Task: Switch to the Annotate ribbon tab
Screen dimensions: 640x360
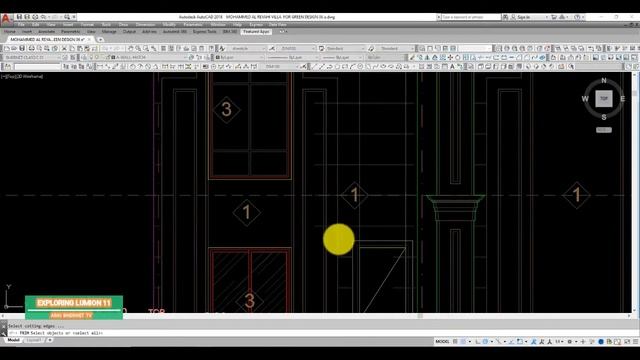Action: point(47,31)
